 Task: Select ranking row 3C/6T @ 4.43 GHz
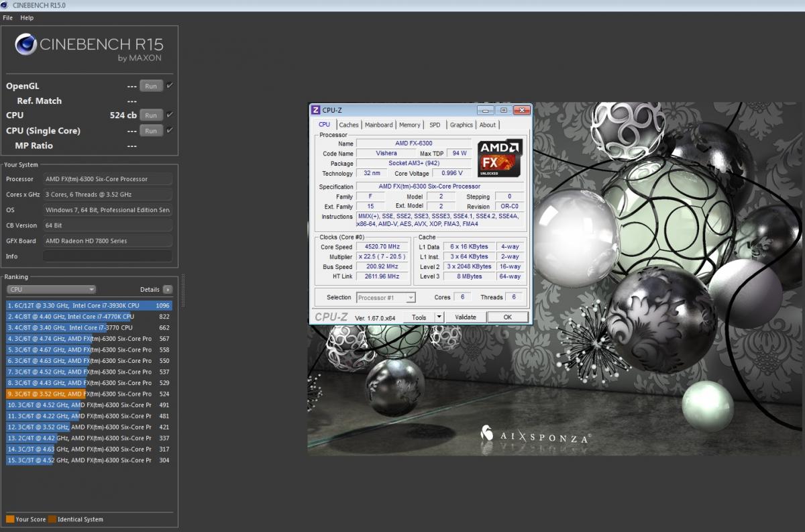pos(89,383)
